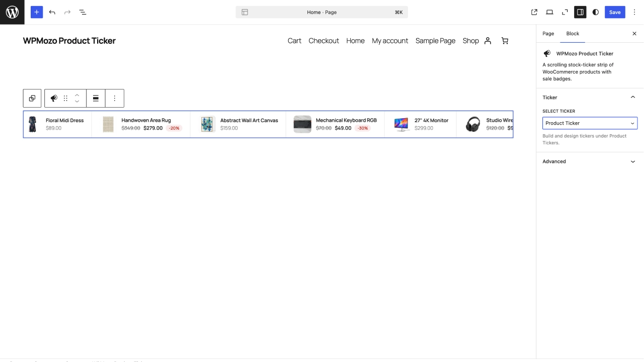Click the redo arrow icon
This screenshot has height=362, width=644.
[67, 12]
